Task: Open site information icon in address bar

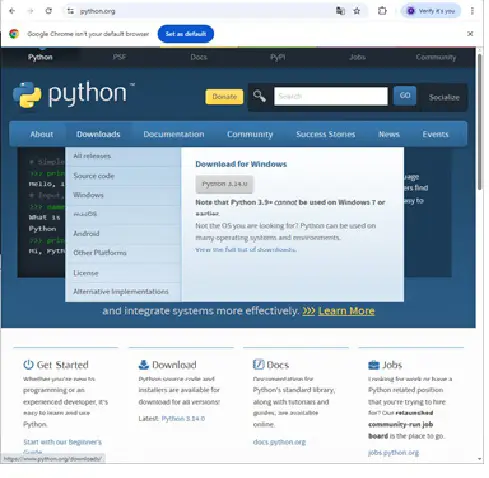Action: point(70,11)
